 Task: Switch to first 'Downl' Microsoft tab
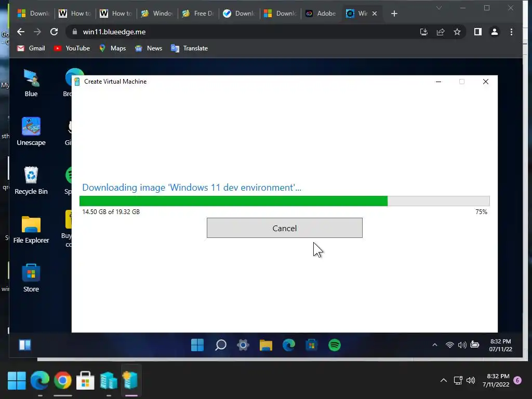click(34, 13)
